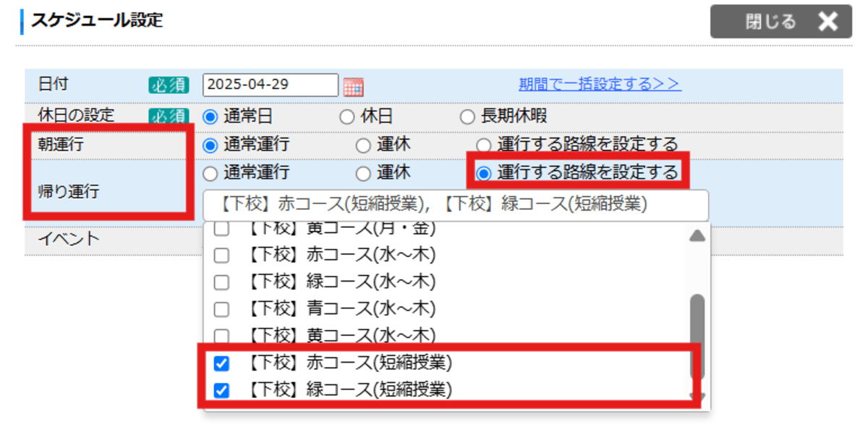Click the dropdown list scrollbar thumb
Screen dimensions: 868x427
click(x=697, y=336)
